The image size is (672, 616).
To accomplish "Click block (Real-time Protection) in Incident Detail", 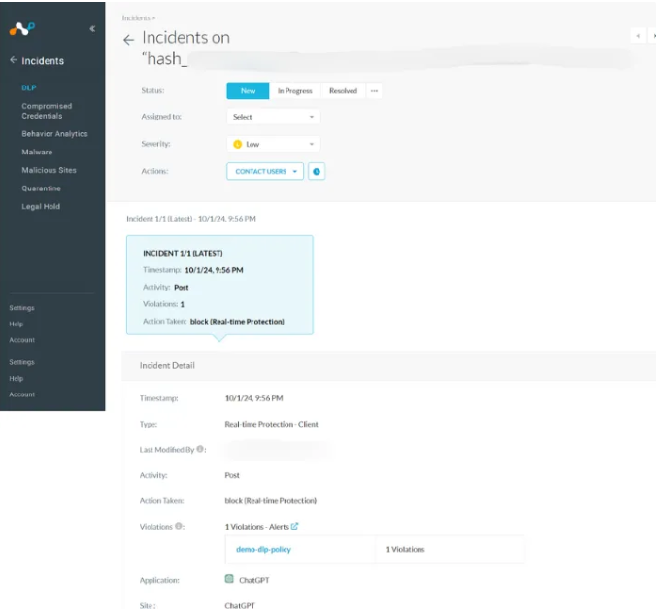I will click(x=270, y=500).
